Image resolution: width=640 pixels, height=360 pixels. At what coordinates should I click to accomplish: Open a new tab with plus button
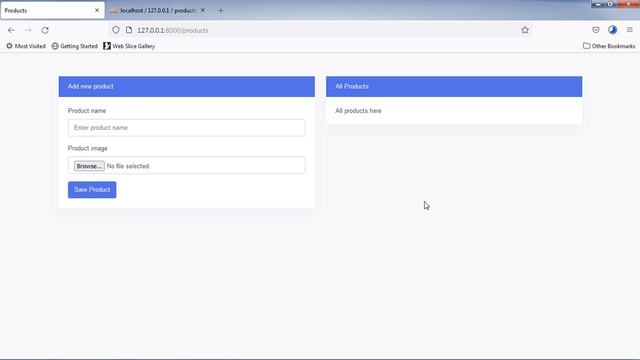tap(220, 11)
